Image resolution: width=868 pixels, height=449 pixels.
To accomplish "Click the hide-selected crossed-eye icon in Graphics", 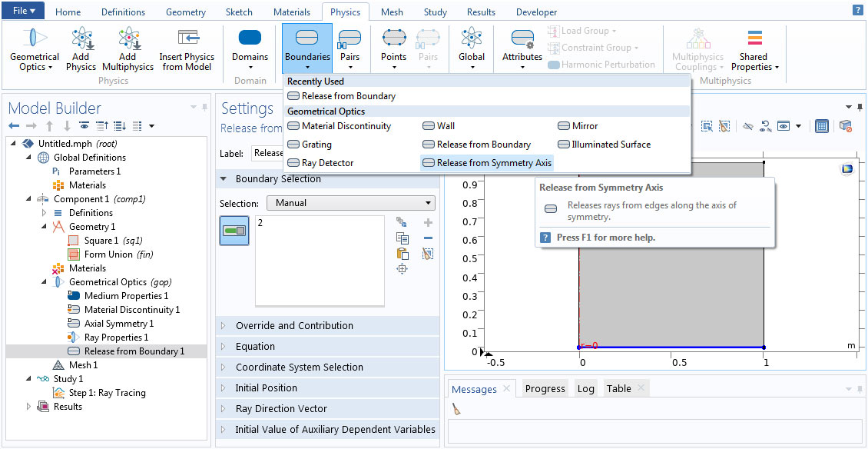I will (x=748, y=126).
